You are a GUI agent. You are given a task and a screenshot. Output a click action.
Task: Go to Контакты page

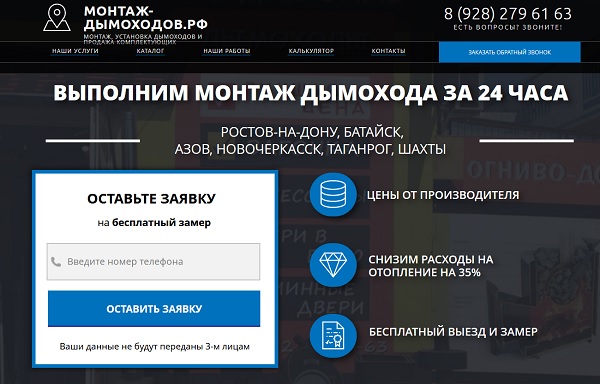pos(388,51)
